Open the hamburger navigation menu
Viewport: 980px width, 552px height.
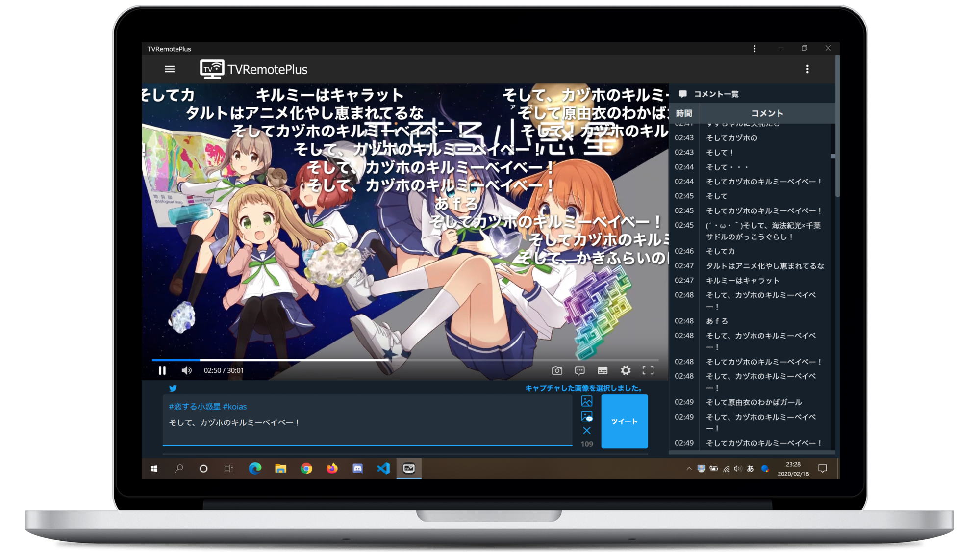[x=170, y=69]
